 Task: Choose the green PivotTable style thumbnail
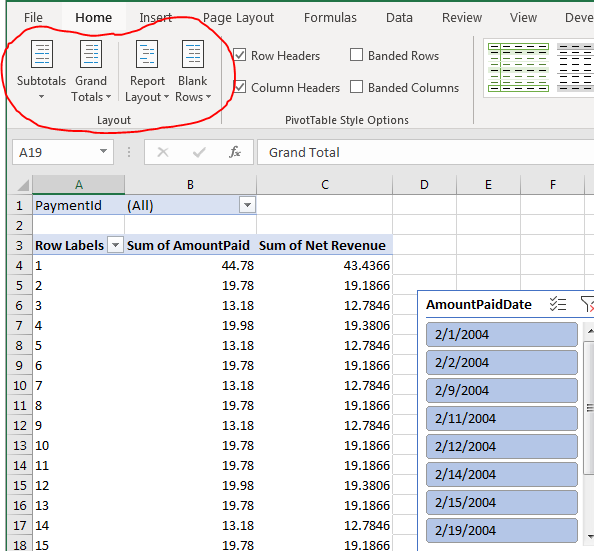click(518, 67)
